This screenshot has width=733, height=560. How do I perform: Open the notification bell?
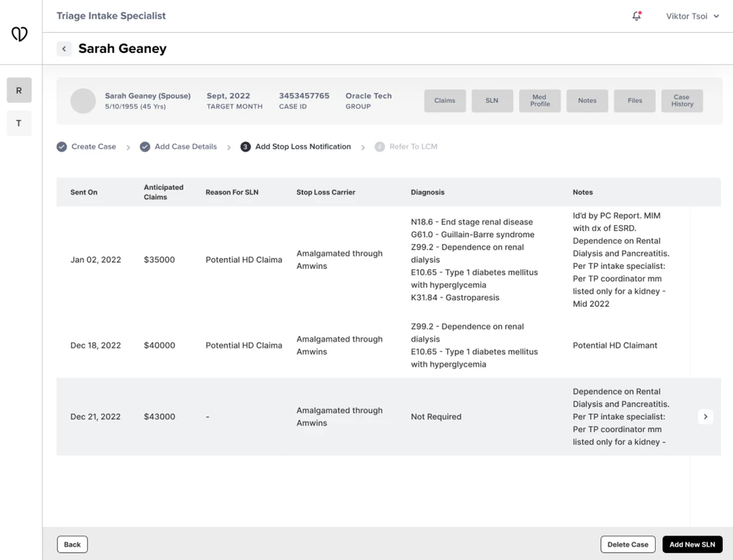point(636,16)
